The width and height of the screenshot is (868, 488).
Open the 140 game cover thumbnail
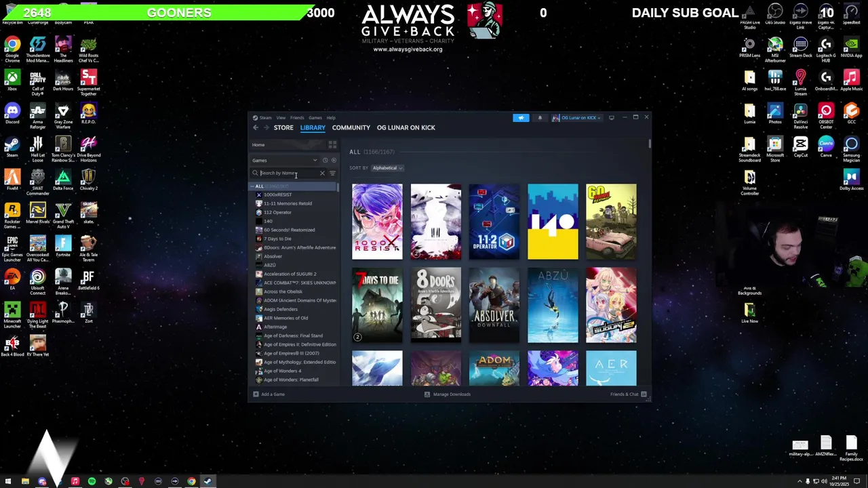(x=553, y=222)
